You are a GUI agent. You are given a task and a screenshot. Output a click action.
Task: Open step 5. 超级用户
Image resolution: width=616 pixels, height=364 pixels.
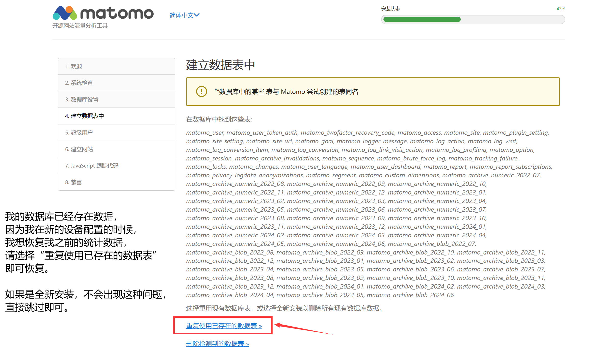click(79, 133)
